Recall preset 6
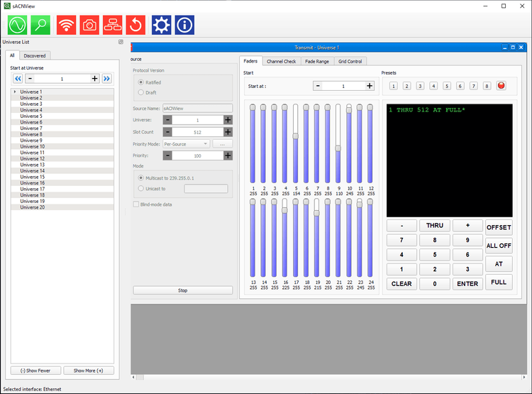The image size is (532, 394). pos(460,86)
